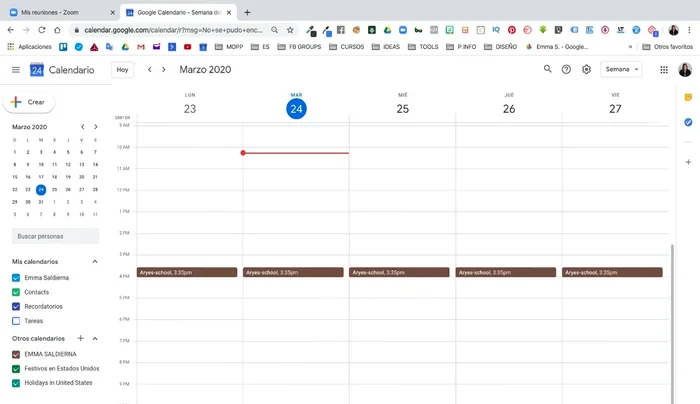Open Google Tasks in side panel
This screenshot has height=404, width=700.
tap(688, 122)
